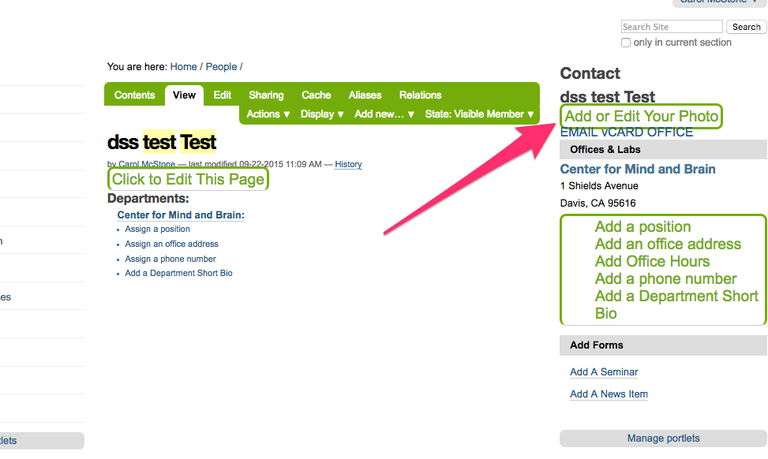Expand the Display dropdown menu
The image size is (768, 459).
pyautogui.click(x=322, y=114)
